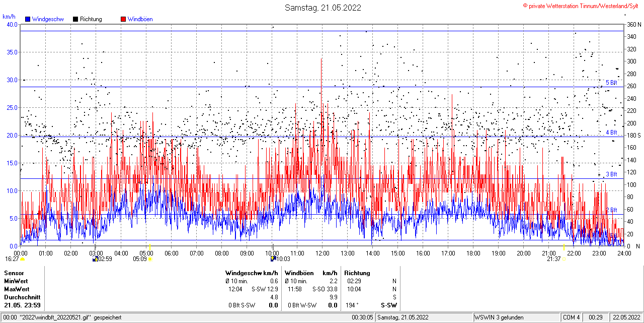Click the moon icon at 10:03

click(273, 259)
